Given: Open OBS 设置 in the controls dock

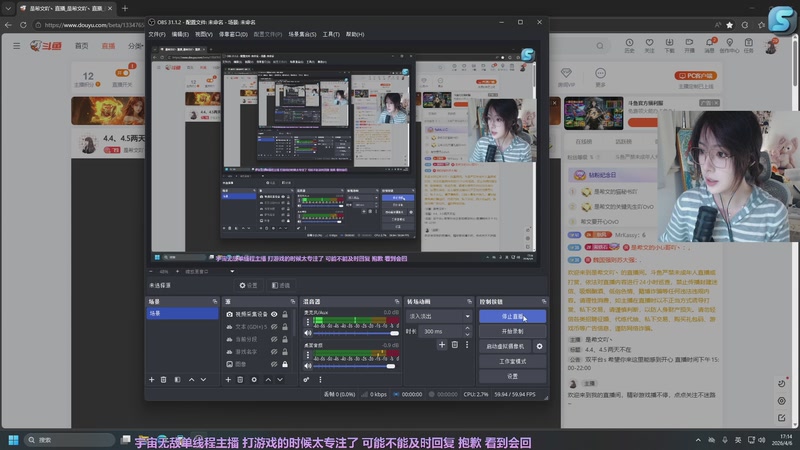Looking at the screenshot, I should (x=512, y=376).
